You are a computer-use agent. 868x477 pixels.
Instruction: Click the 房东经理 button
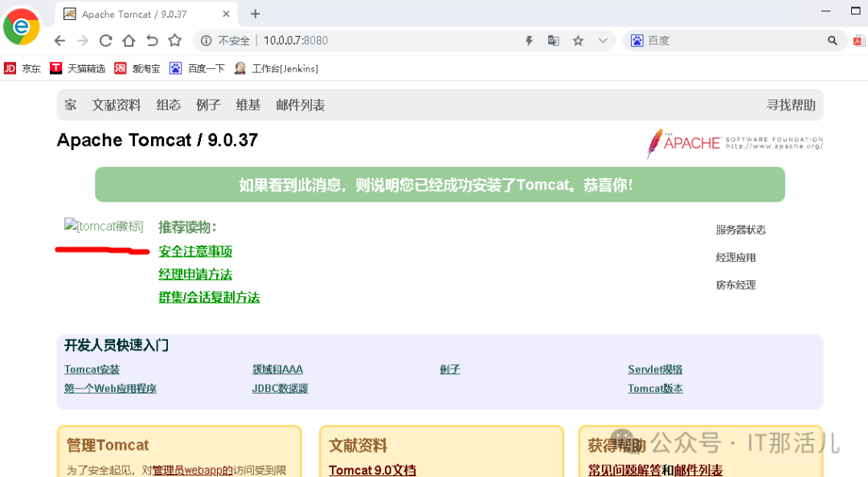pos(735,285)
